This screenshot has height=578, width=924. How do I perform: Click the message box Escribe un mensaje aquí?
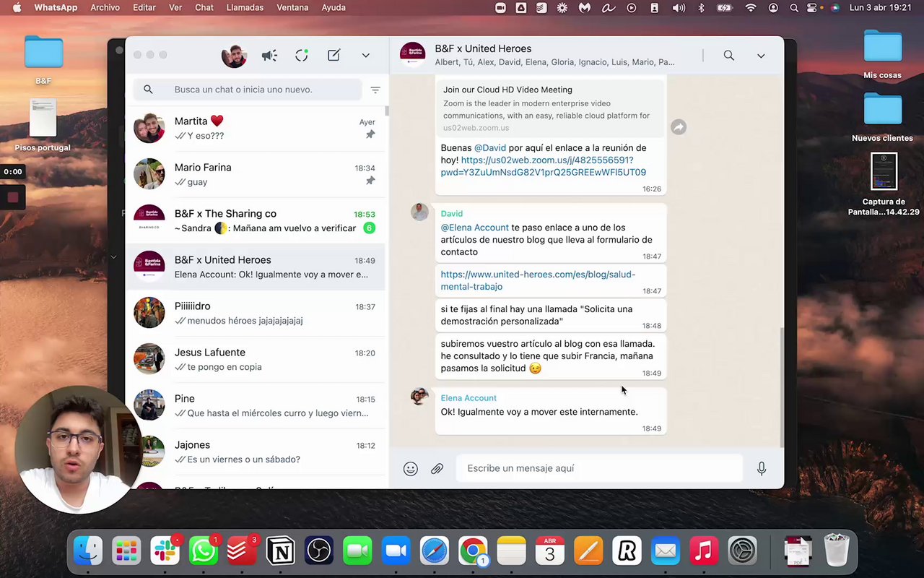coord(599,468)
